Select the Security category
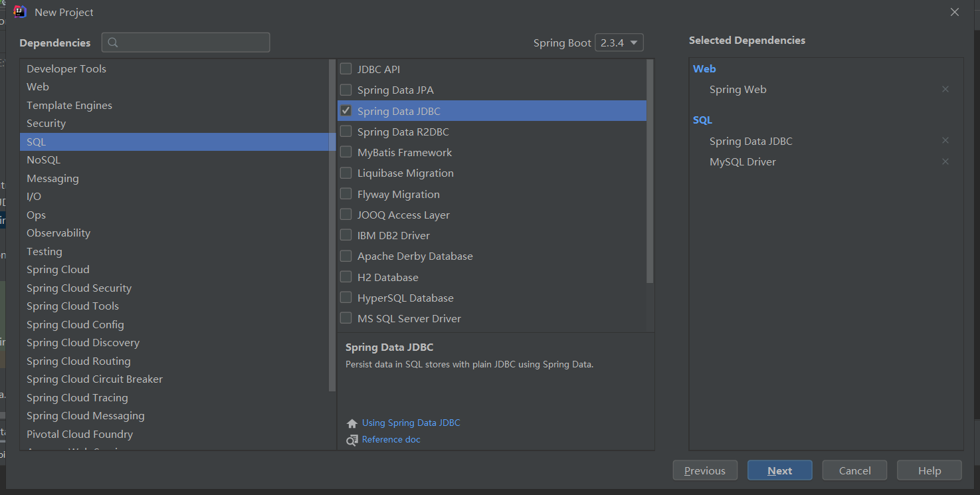 point(174,124)
